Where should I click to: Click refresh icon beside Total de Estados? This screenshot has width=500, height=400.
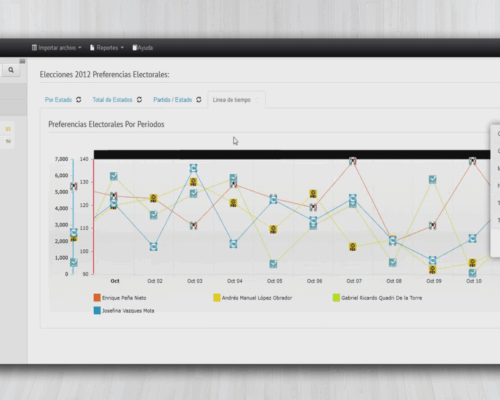[x=139, y=100]
